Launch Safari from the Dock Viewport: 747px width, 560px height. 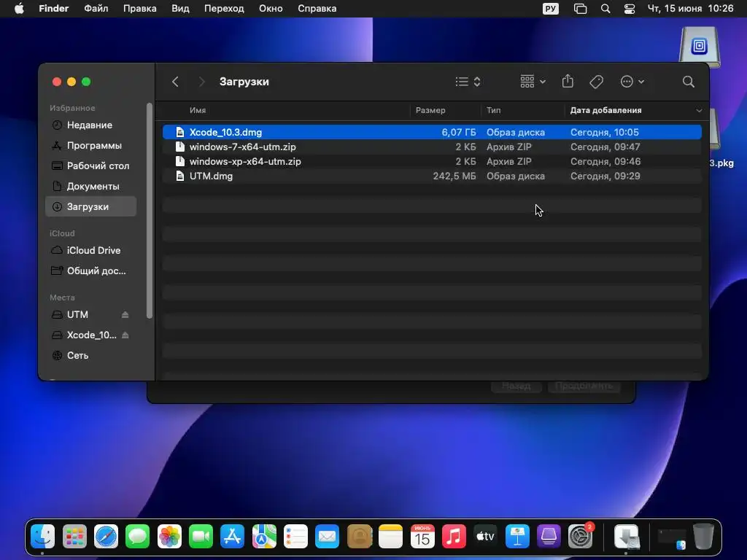click(x=106, y=537)
